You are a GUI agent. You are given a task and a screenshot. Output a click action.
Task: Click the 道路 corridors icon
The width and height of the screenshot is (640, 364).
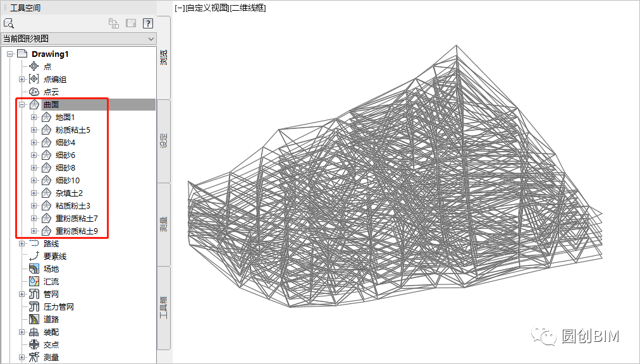[x=34, y=320]
